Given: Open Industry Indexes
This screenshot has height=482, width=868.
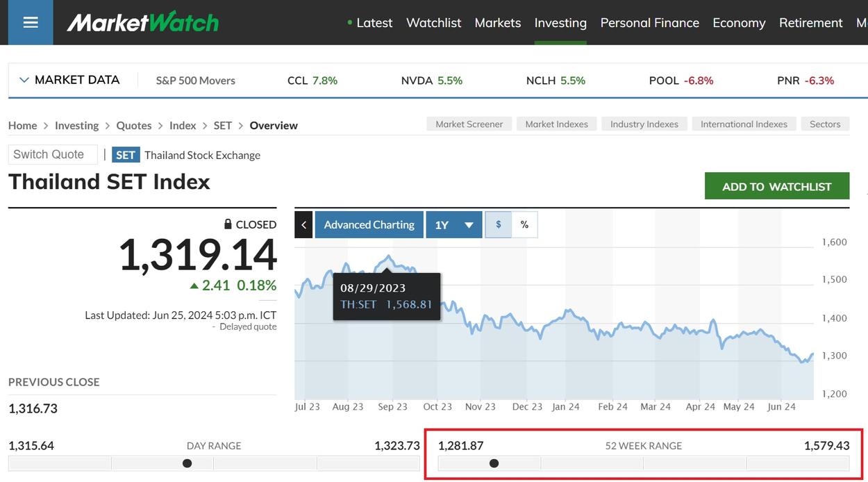Looking at the screenshot, I should 644,124.
